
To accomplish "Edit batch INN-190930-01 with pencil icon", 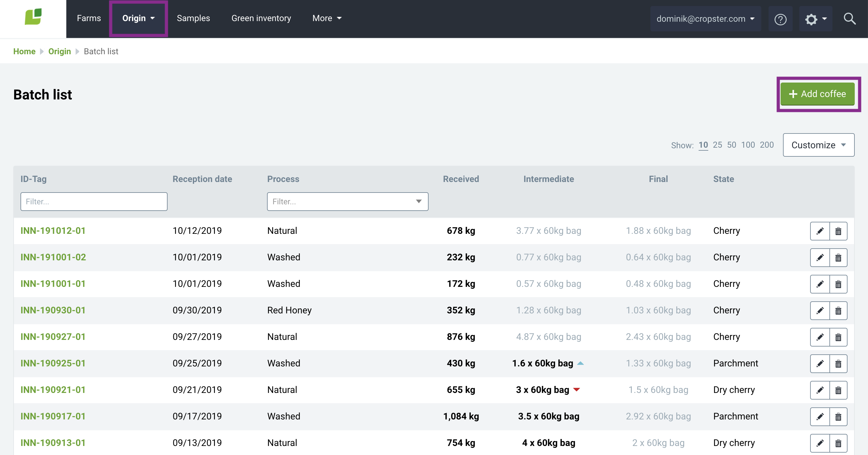I will (x=820, y=311).
